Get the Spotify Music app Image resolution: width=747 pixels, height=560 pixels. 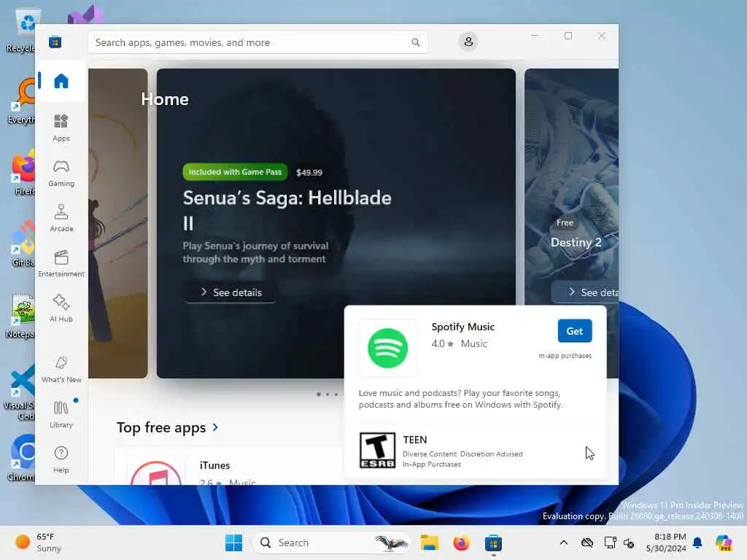tap(575, 331)
